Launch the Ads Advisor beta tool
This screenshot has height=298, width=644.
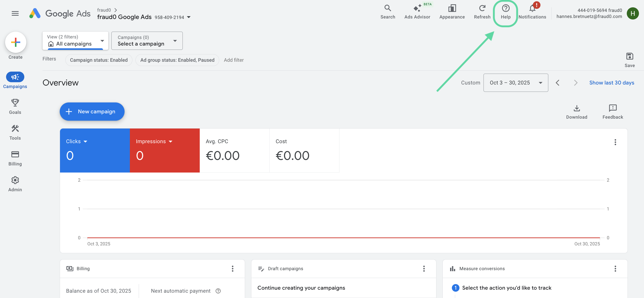417,11
